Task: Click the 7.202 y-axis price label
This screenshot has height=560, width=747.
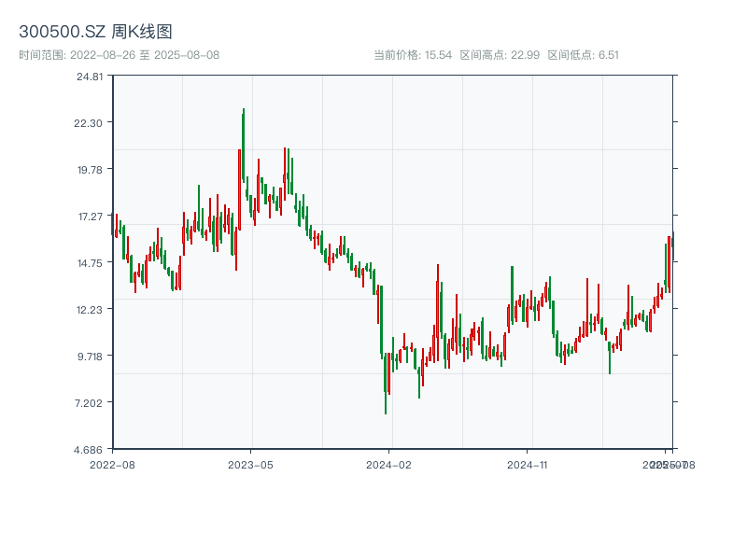Action: 90,403
